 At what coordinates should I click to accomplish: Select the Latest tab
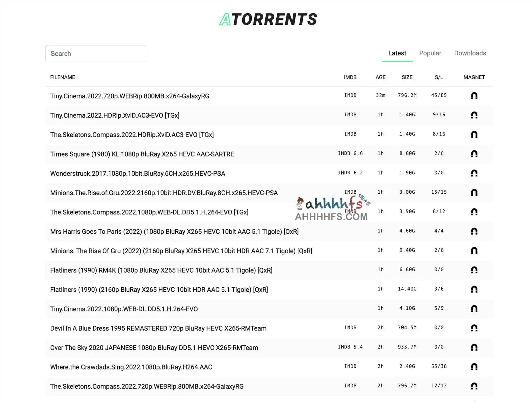click(397, 53)
